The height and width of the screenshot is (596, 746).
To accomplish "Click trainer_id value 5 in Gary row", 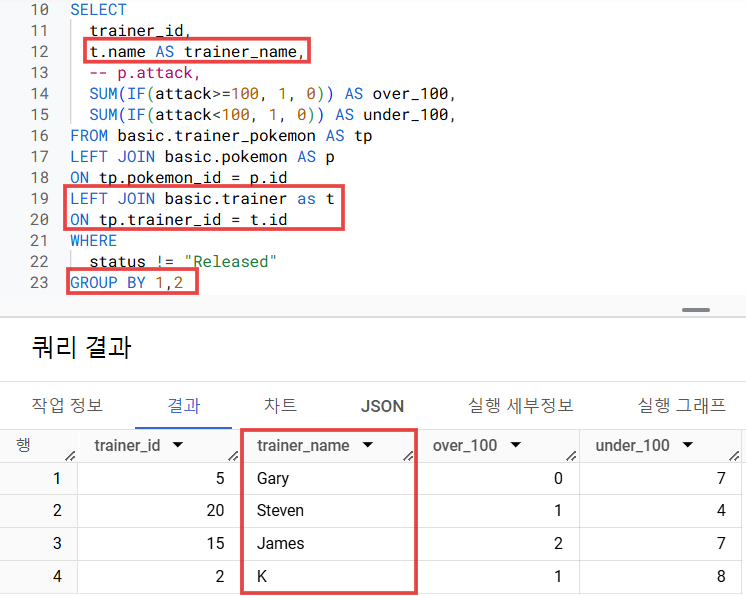I will pyautogui.click(x=220, y=478).
